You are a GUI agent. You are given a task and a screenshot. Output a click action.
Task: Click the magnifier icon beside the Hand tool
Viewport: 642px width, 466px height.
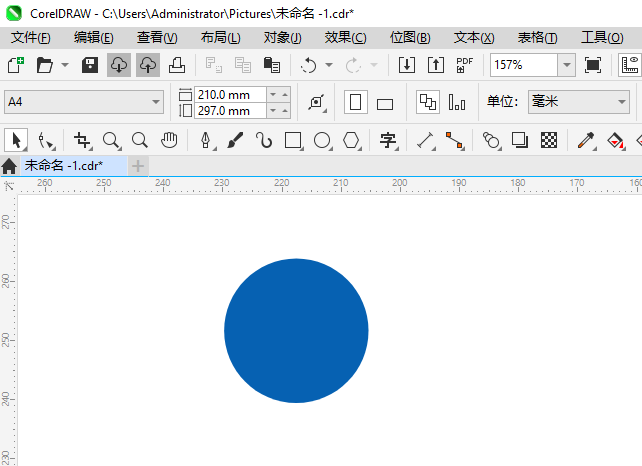[x=140, y=140]
